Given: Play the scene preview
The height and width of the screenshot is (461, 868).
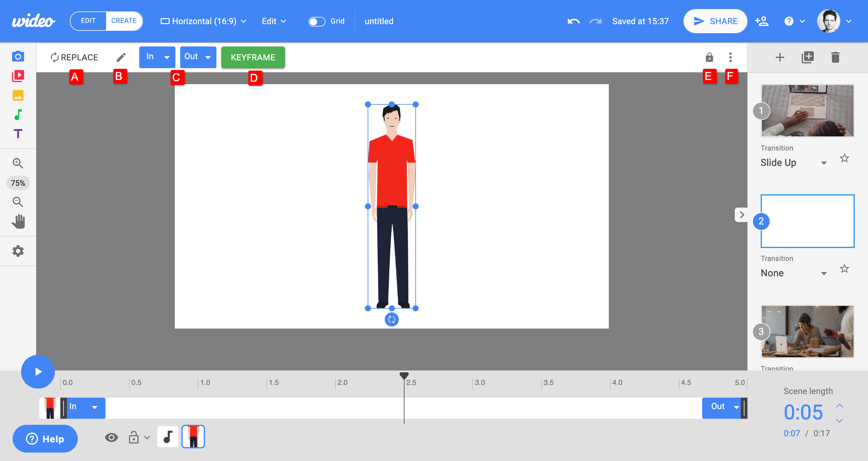Looking at the screenshot, I should [x=38, y=371].
